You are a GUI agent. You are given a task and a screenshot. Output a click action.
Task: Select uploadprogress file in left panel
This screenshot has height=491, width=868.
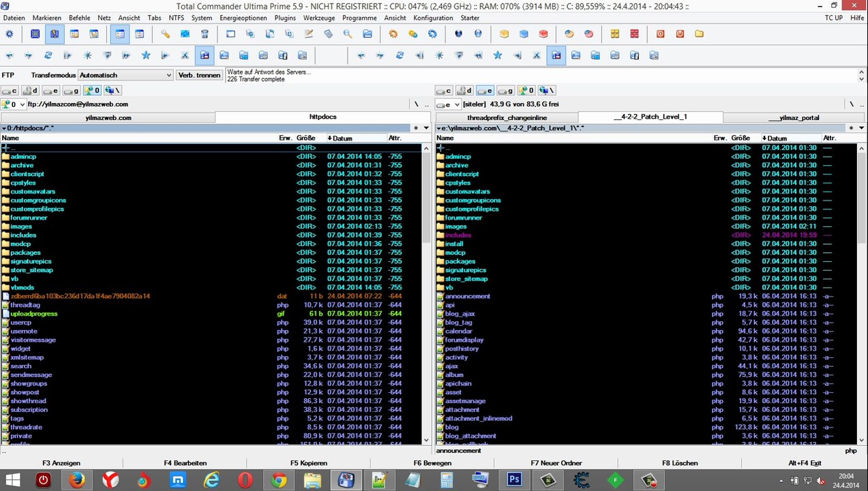point(211,314)
